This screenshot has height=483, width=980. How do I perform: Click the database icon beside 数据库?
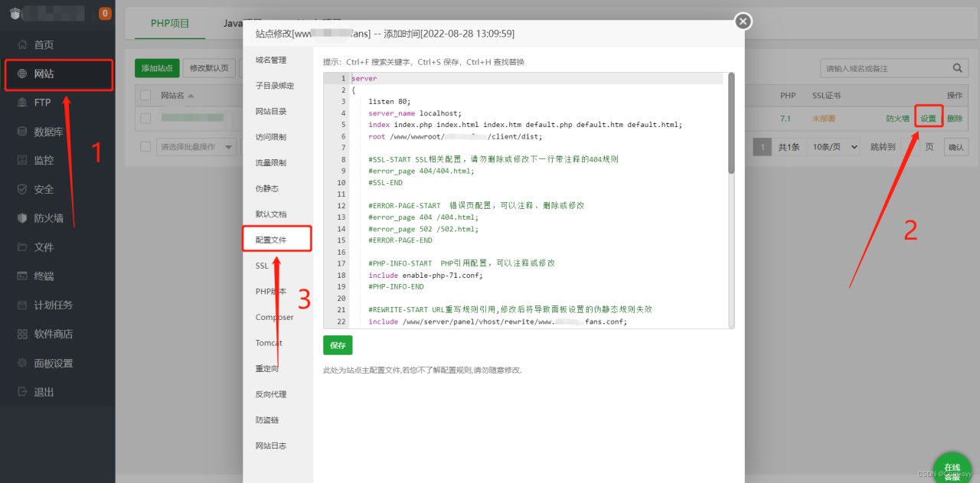[22, 132]
